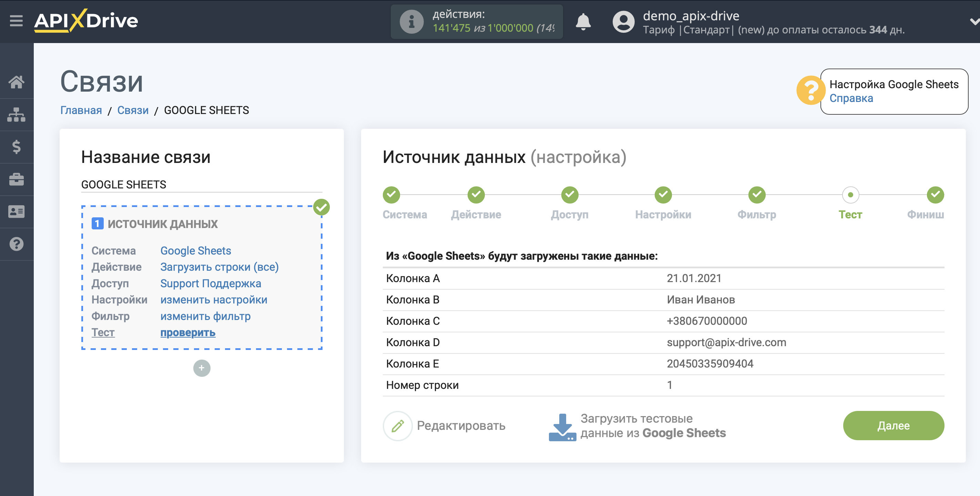The image size is (980, 496).
Task: Open the connections sitemap sidebar icon
Action: click(16, 114)
